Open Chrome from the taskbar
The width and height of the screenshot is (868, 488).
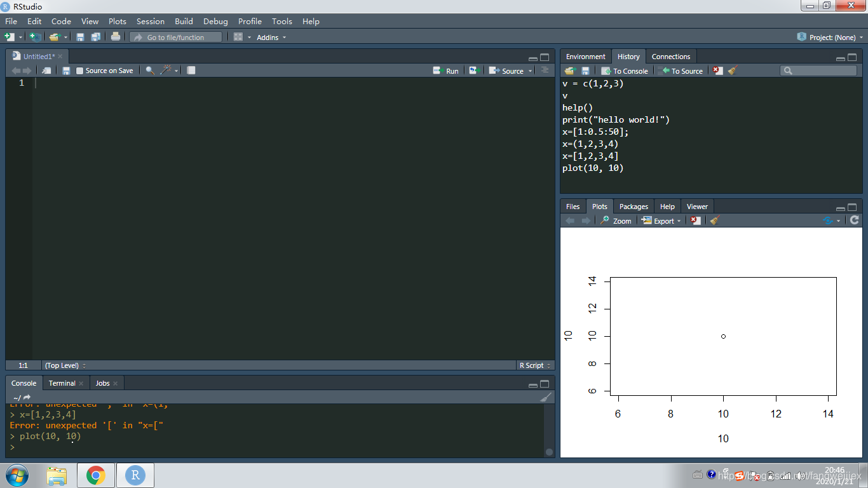pos(96,475)
